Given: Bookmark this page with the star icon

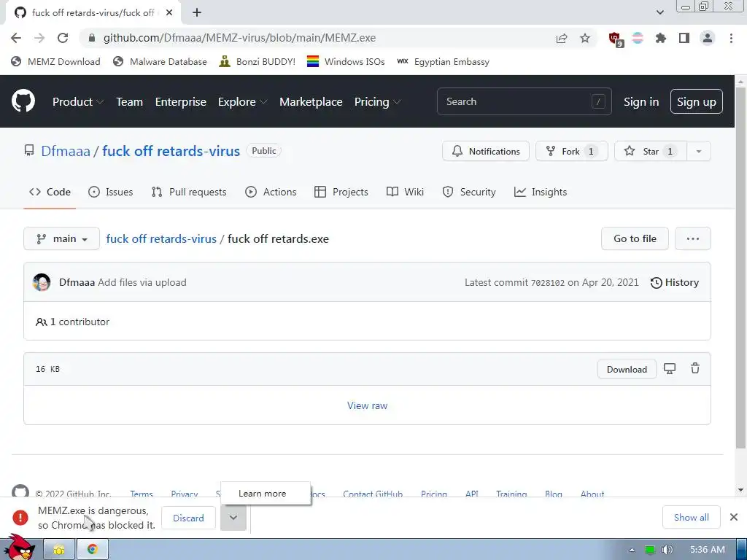Looking at the screenshot, I should 585,38.
